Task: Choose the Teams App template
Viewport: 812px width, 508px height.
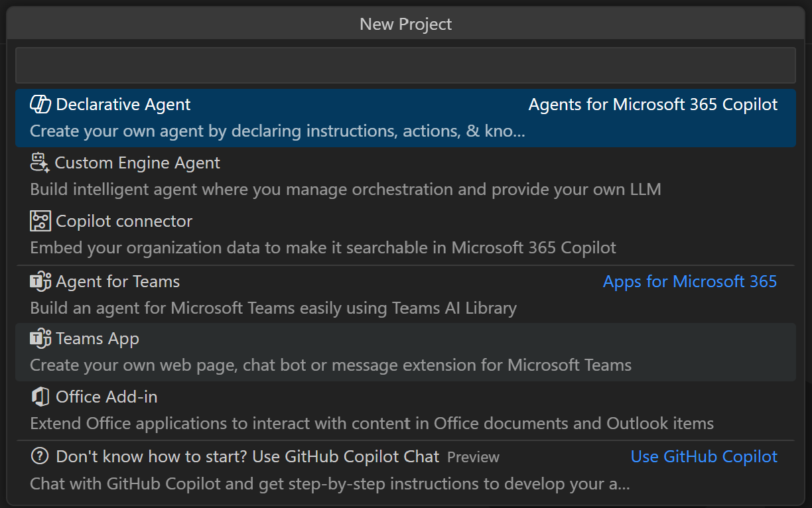Action: click(x=98, y=339)
